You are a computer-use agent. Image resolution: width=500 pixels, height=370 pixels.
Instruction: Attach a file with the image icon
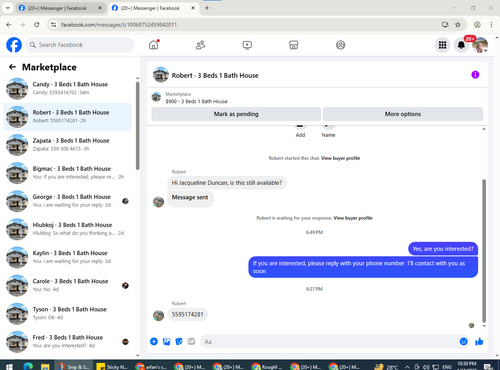[x=166, y=341]
